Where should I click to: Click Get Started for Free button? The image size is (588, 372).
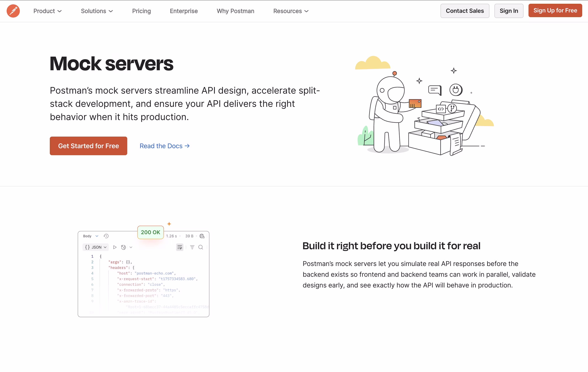click(88, 146)
